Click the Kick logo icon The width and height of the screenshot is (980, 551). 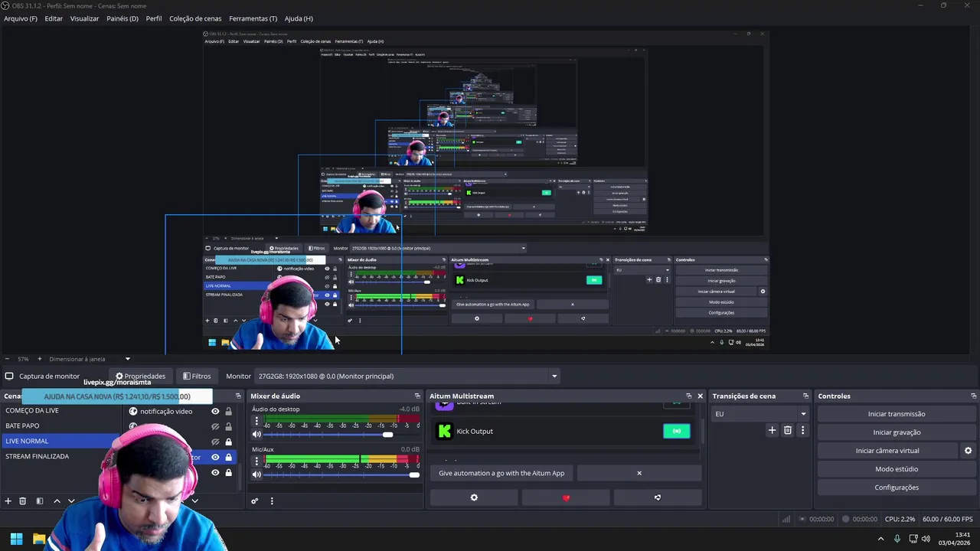point(444,431)
